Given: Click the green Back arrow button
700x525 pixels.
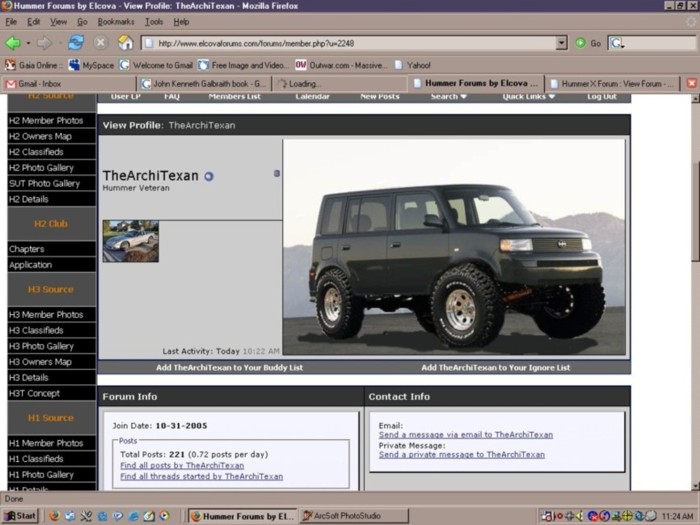Looking at the screenshot, I should tap(12, 43).
